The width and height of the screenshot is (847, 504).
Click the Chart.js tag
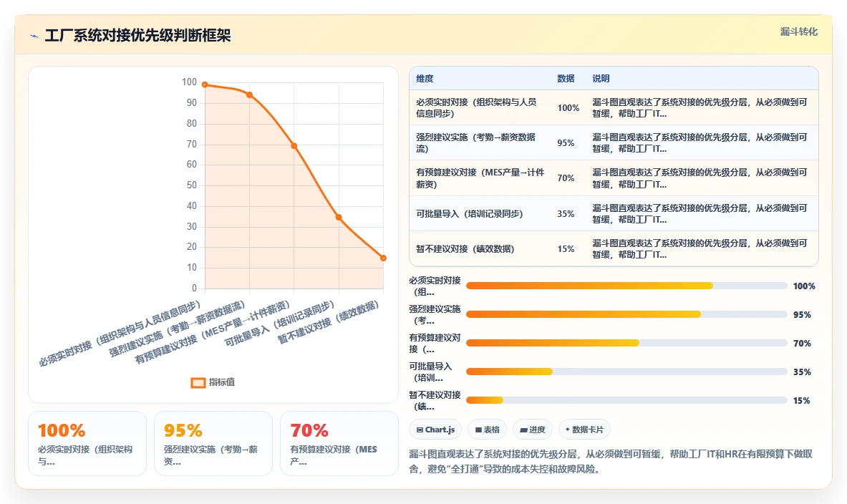pyautogui.click(x=435, y=430)
